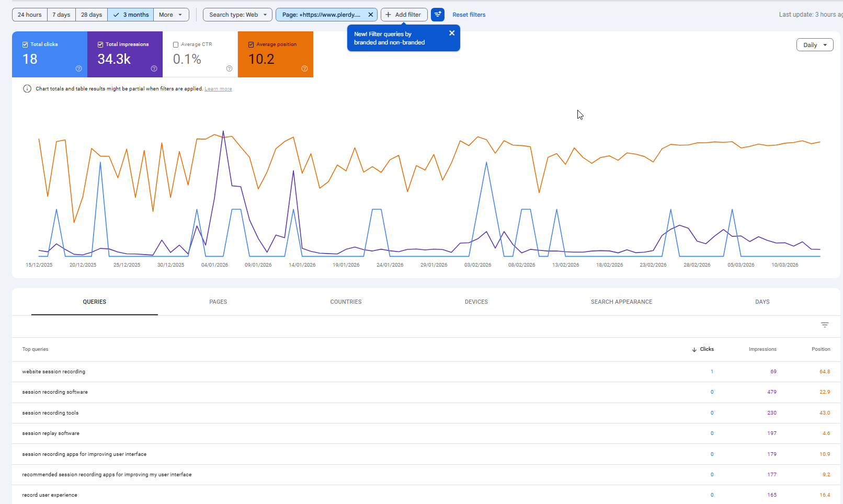Click help icon on Total impressions card
Screen dimensions: 843x504
point(154,68)
